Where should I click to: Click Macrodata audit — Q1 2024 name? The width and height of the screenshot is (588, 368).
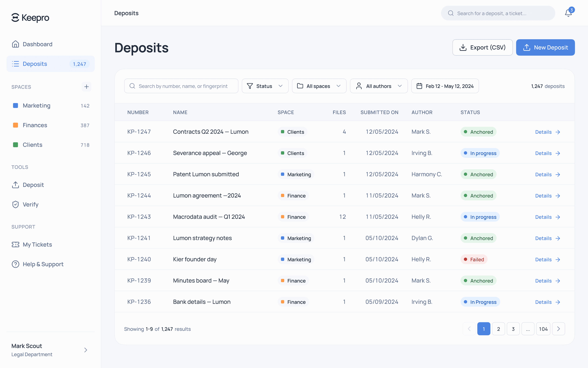click(209, 217)
